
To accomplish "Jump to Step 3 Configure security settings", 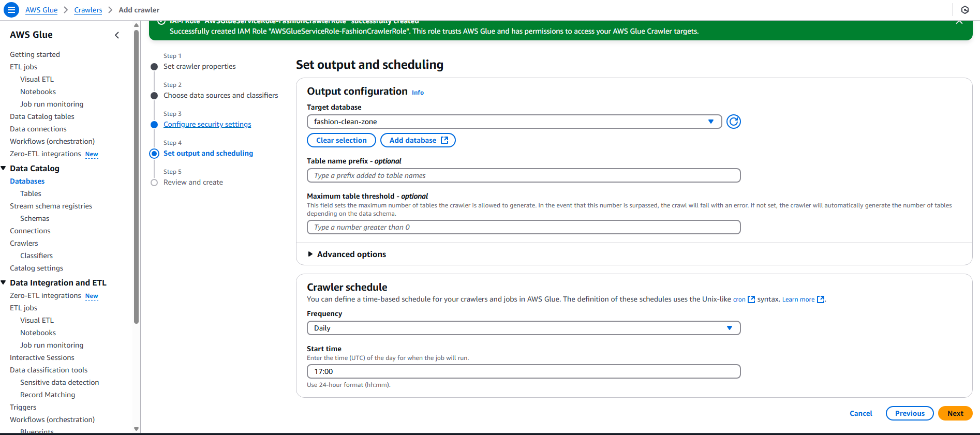I will (207, 124).
